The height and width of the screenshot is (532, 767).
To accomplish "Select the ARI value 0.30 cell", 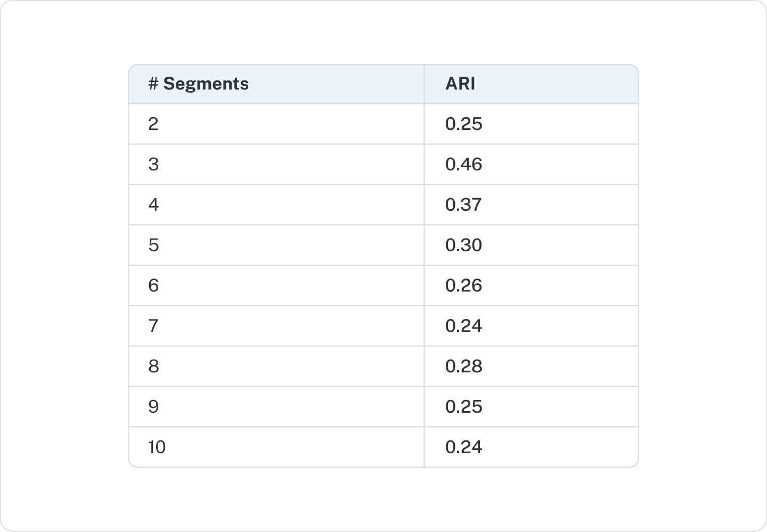I will (463, 245).
